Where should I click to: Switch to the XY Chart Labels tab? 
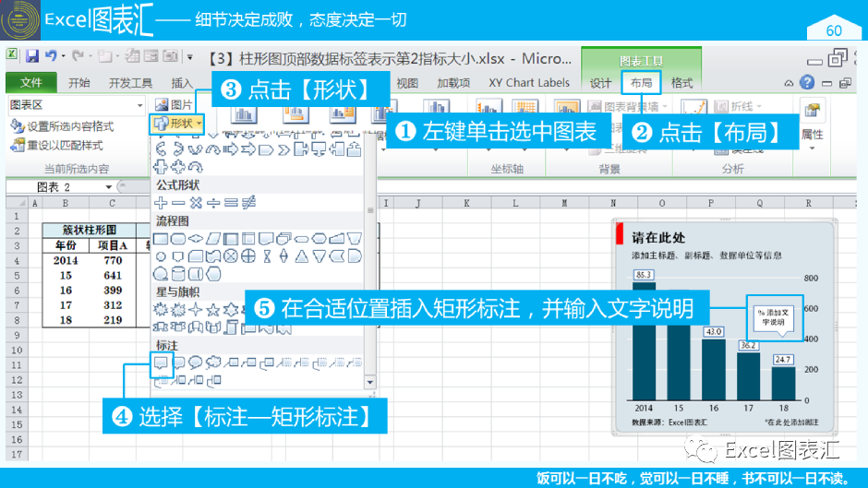coord(529,83)
